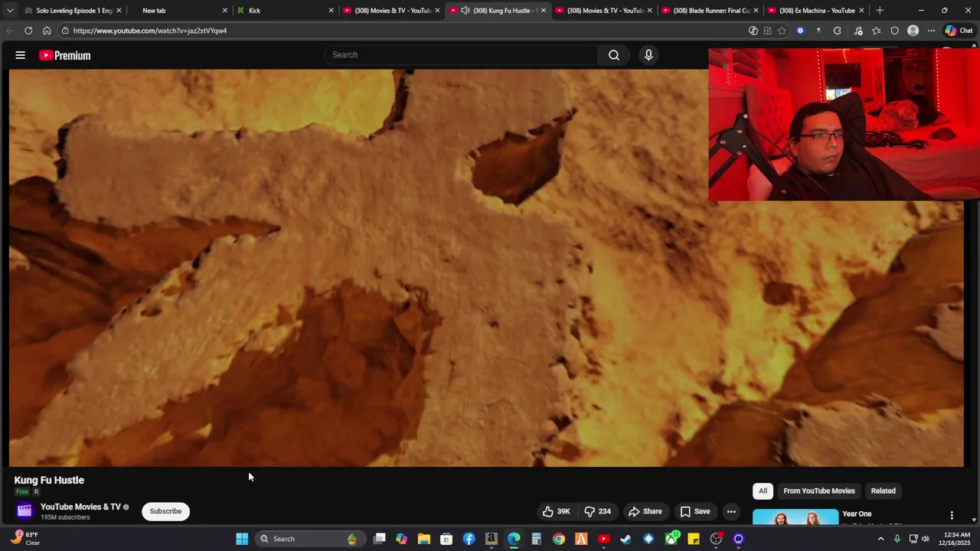Subscribe to YouTube Movies & TV
Image resolution: width=980 pixels, height=551 pixels.
pyautogui.click(x=165, y=511)
